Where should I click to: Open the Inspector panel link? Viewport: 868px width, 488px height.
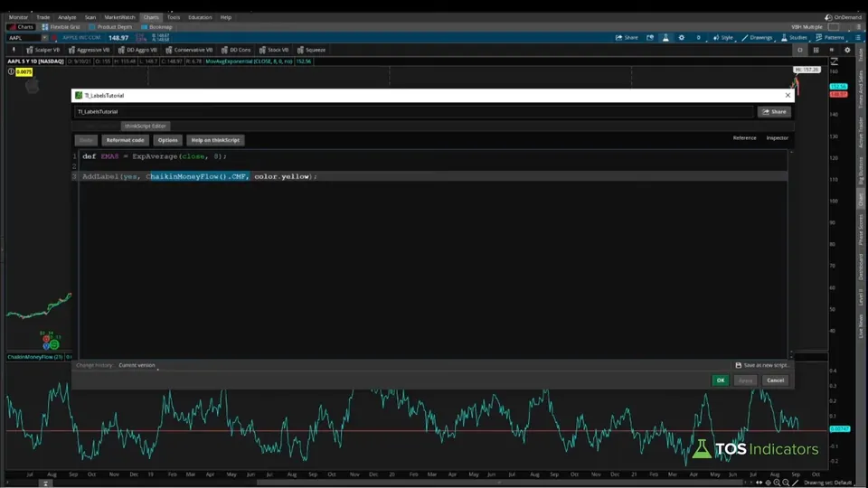[778, 137]
